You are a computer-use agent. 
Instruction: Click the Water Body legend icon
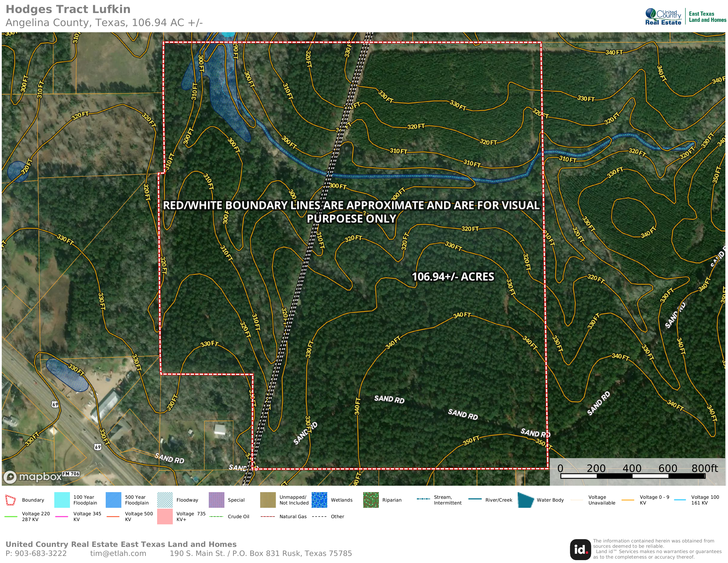[x=526, y=500]
